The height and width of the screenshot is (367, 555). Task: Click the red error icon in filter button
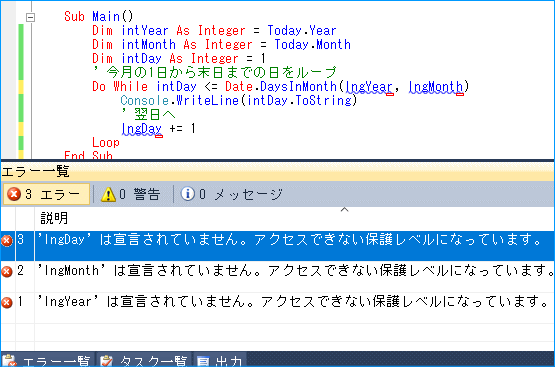pyautogui.click(x=14, y=194)
